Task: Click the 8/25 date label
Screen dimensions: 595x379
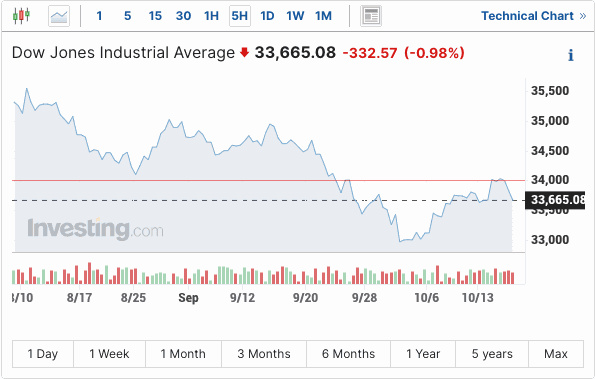Action: [x=133, y=298]
